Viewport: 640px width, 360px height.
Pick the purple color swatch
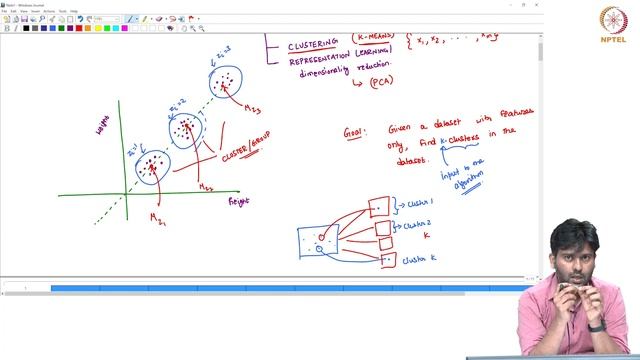[x=70, y=28]
